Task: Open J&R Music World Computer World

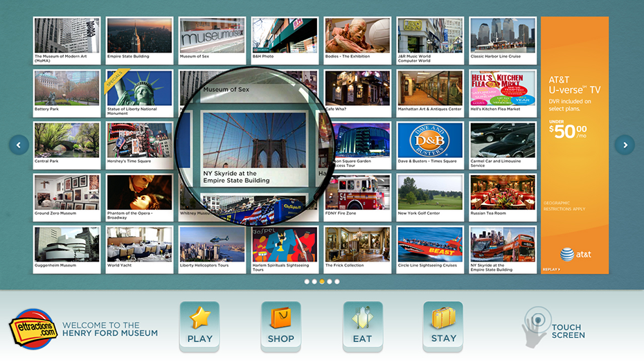Action: pos(430,41)
